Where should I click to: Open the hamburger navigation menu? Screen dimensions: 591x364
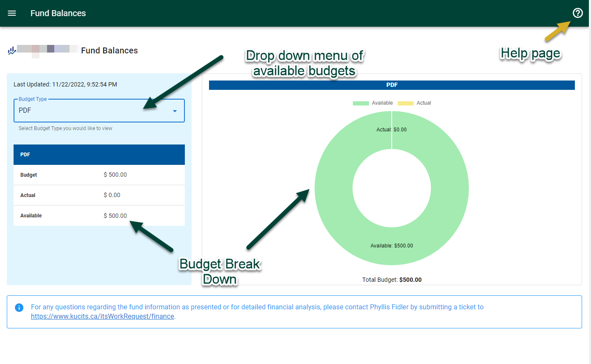pyautogui.click(x=12, y=13)
